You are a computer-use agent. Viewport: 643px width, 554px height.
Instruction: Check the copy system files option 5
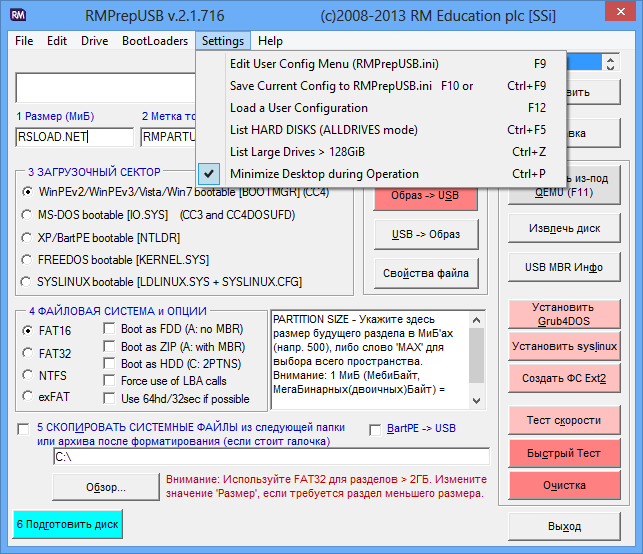click(23, 429)
